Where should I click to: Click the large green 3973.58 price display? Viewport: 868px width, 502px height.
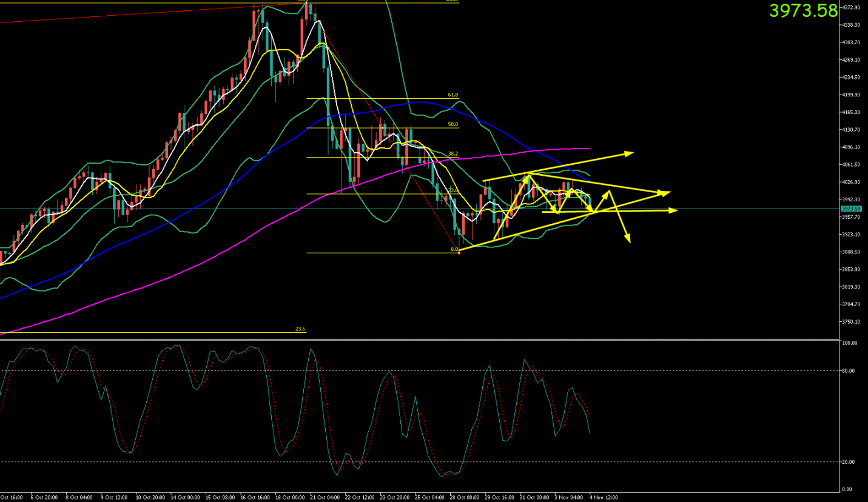coord(802,10)
